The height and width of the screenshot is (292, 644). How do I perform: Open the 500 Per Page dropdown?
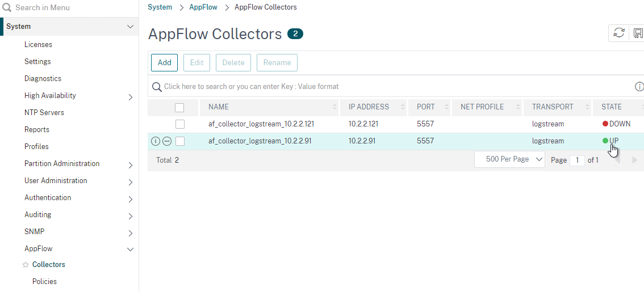510,159
